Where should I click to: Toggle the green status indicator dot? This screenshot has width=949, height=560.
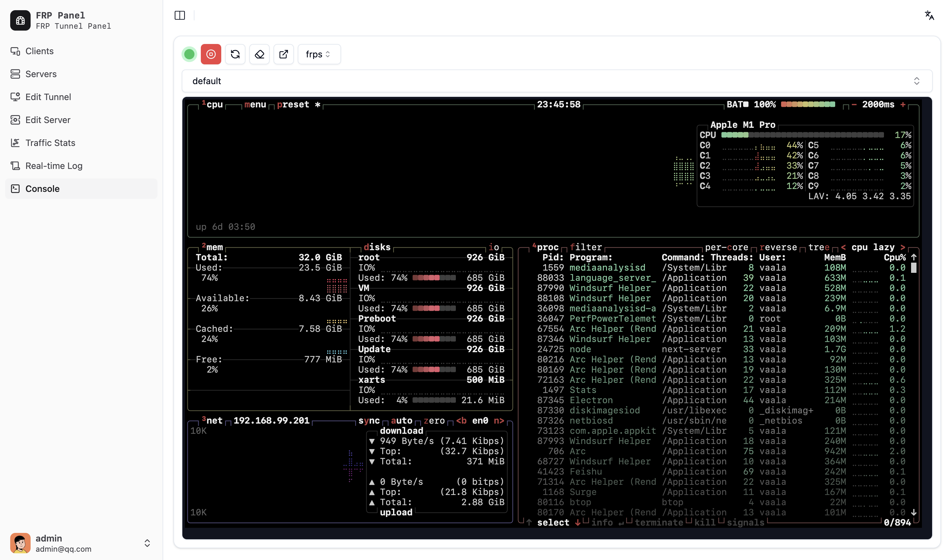pyautogui.click(x=189, y=54)
